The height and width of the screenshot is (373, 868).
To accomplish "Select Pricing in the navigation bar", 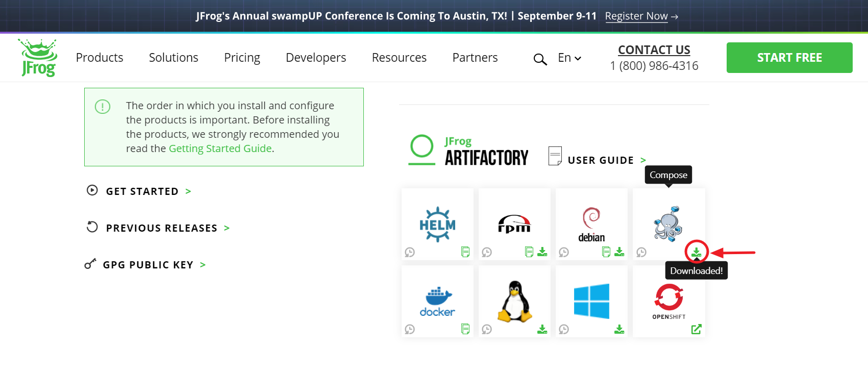I will tap(242, 58).
